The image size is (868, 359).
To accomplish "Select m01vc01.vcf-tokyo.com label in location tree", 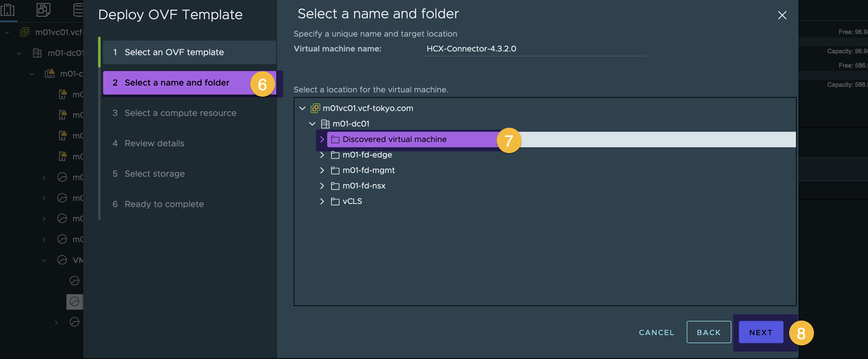I will 368,108.
